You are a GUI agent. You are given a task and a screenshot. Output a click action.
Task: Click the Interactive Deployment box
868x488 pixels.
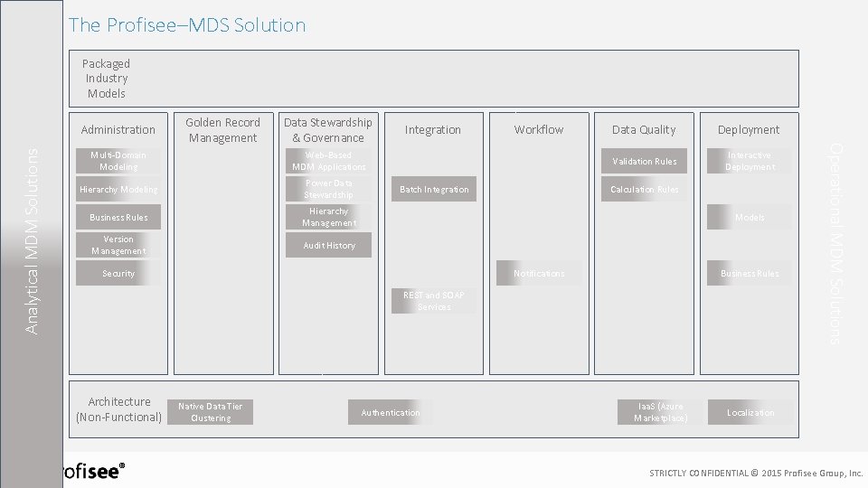pyautogui.click(x=750, y=161)
